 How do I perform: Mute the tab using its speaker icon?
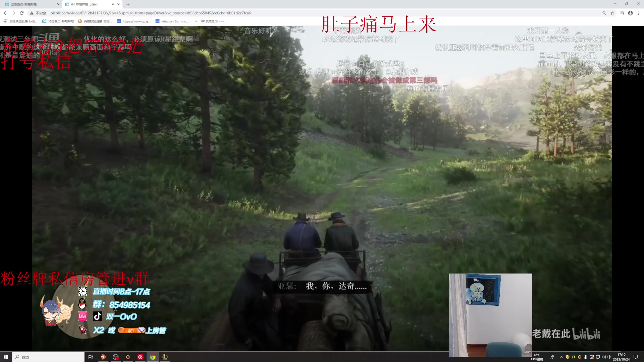[113, 4]
